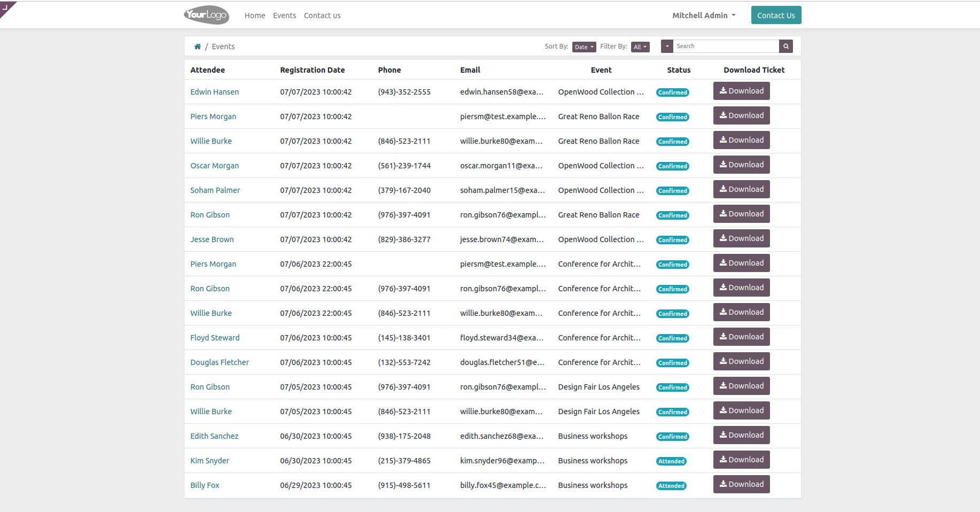Click the Event column header

601,70
